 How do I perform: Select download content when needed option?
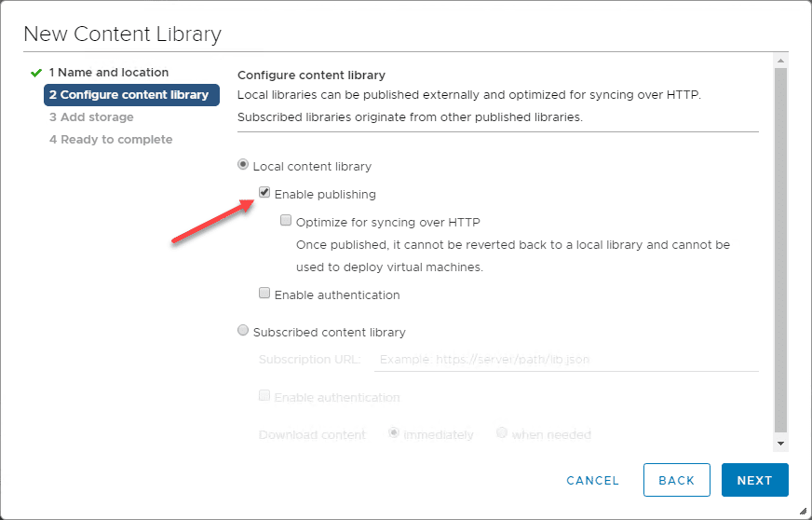tap(502, 433)
